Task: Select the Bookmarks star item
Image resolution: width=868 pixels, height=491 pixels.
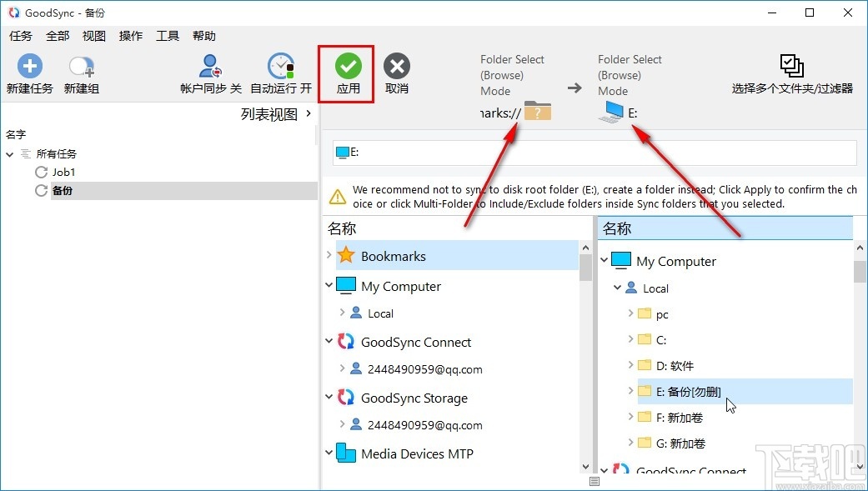Action: pyautogui.click(x=393, y=256)
